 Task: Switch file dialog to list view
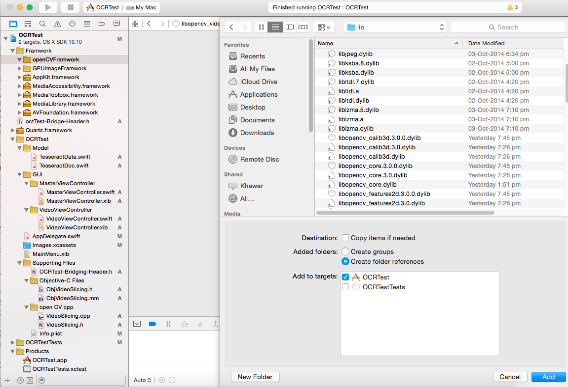pos(275,27)
